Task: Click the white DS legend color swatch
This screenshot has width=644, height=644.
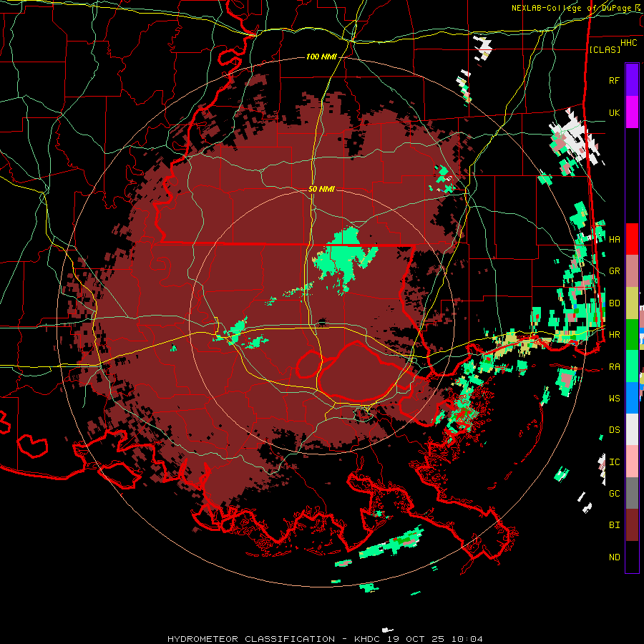Action: click(x=632, y=429)
